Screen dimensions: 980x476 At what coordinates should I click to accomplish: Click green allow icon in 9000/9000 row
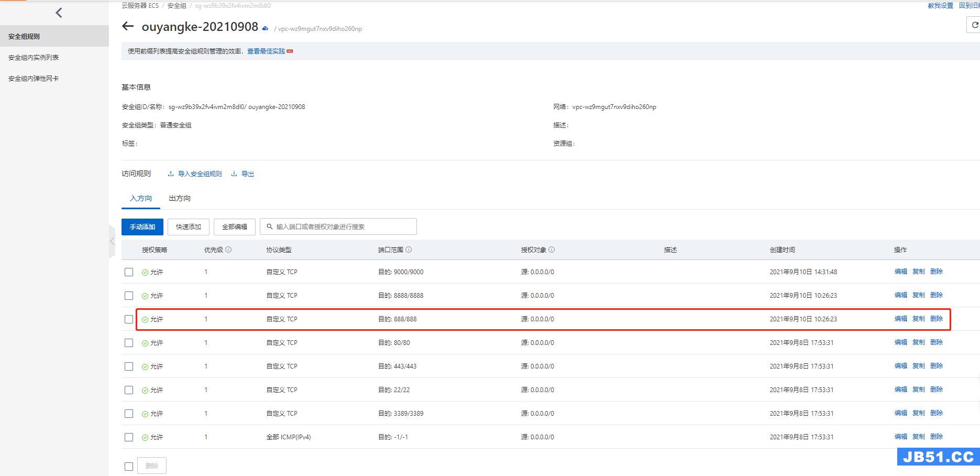[x=145, y=273]
